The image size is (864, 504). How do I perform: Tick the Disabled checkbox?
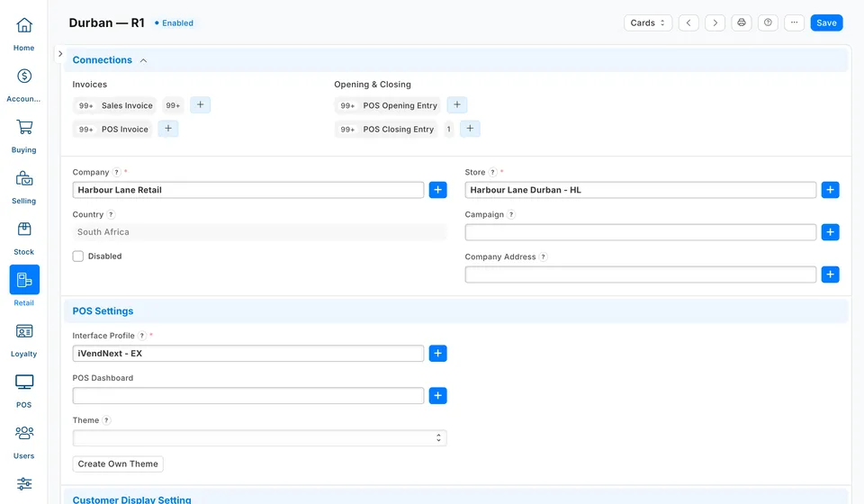pos(78,256)
